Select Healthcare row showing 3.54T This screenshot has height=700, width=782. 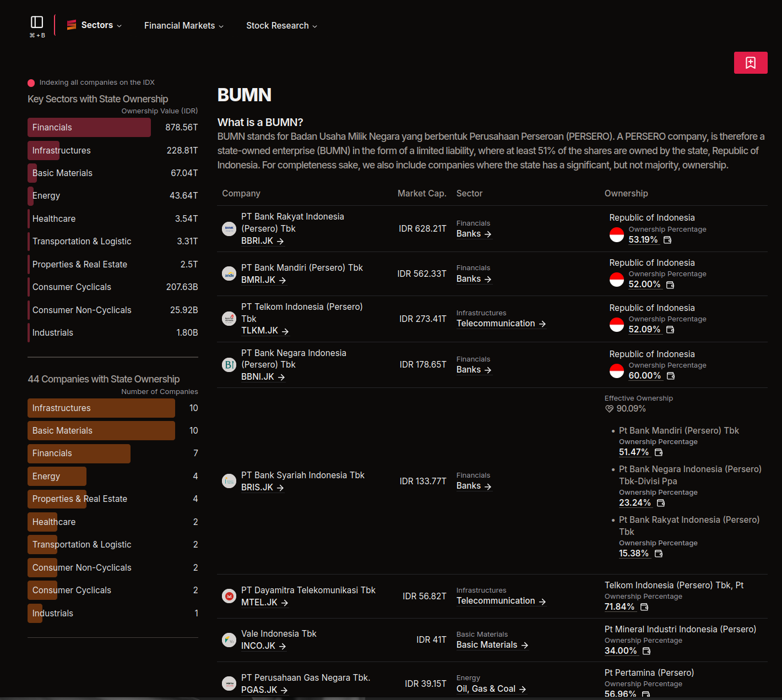(x=113, y=218)
